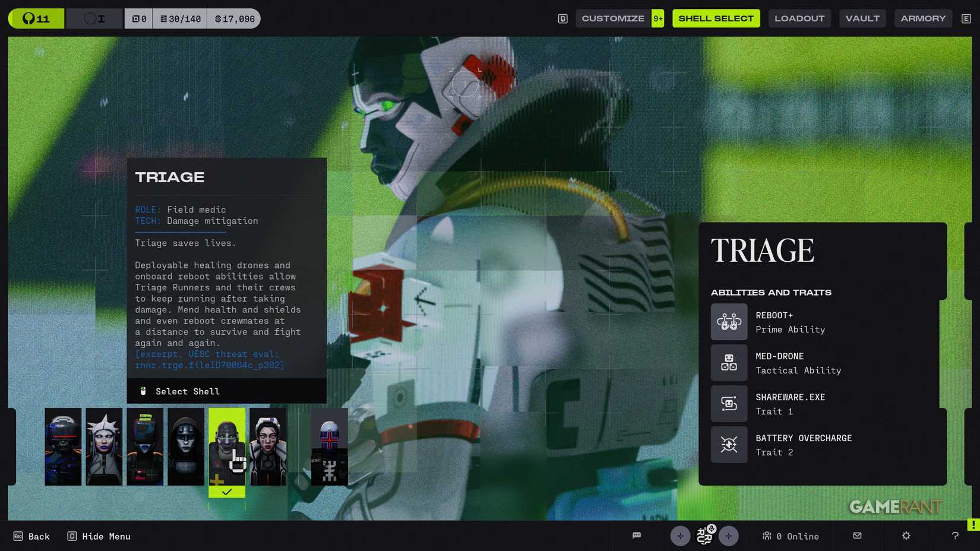Screen dimensions: 980x551
Task: Select the BATTERY OVERCHARGE trait icon
Action: tap(729, 444)
